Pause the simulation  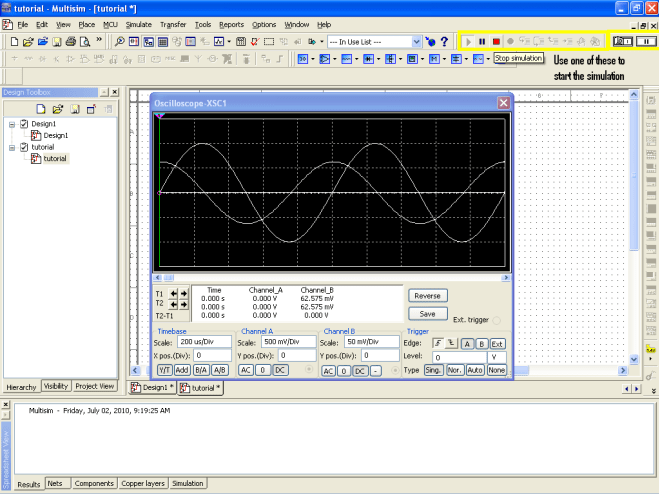point(482,42)
